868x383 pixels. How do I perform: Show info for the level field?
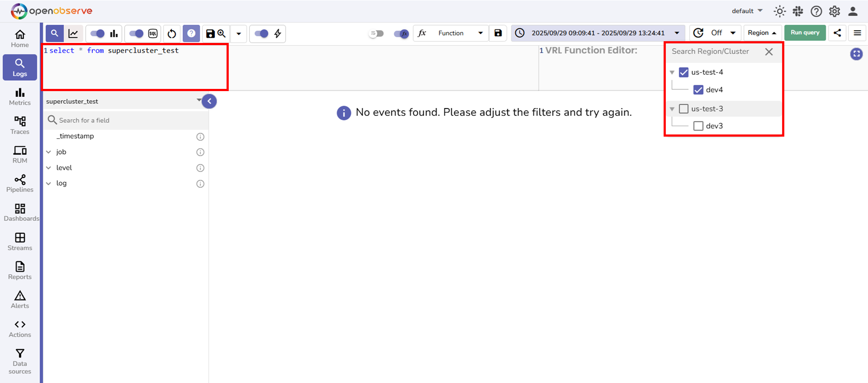(x=200, y=168)
